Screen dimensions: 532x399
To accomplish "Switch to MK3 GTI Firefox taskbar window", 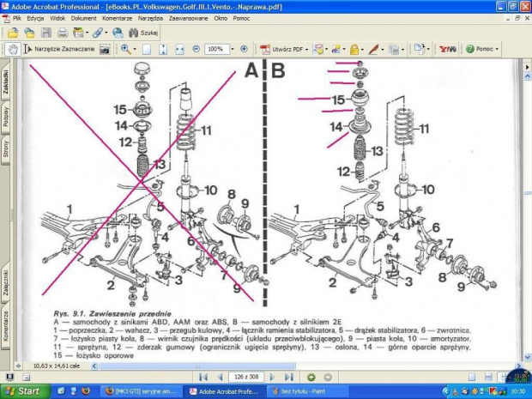I will point(141,391).
